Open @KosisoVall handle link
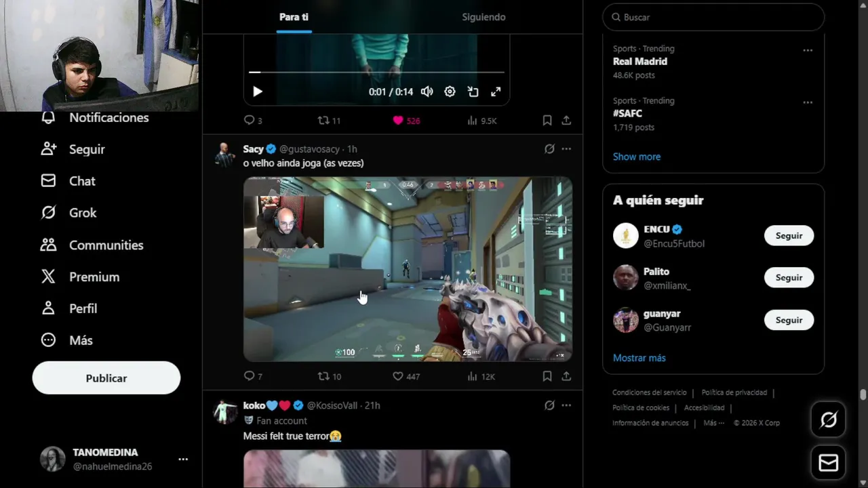 pyautogui.click(x=332, y=405)
